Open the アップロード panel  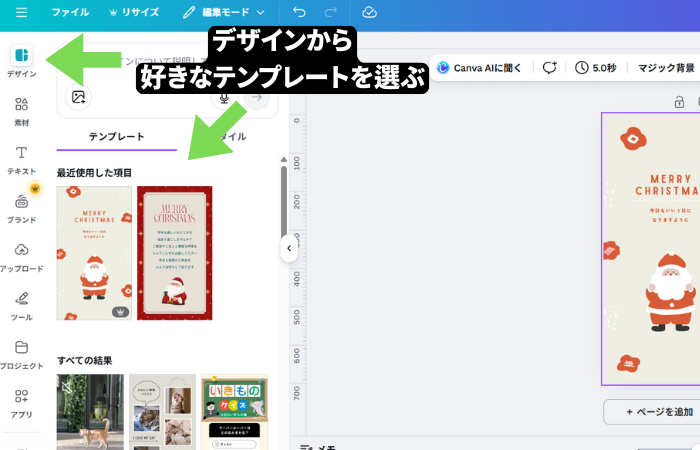click(21, 258)
